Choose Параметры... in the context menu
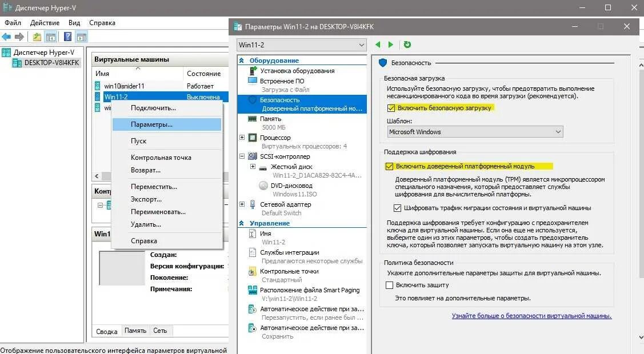 click(x=167, y=124)
